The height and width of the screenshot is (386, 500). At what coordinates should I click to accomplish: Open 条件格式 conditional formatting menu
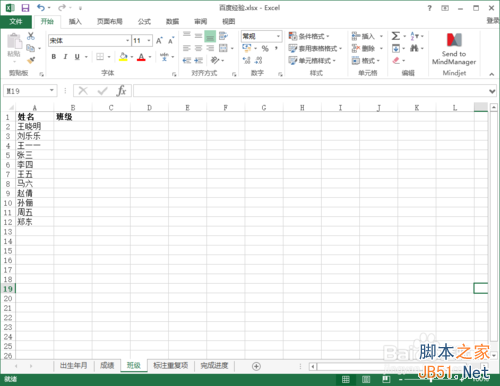point(309,36)
